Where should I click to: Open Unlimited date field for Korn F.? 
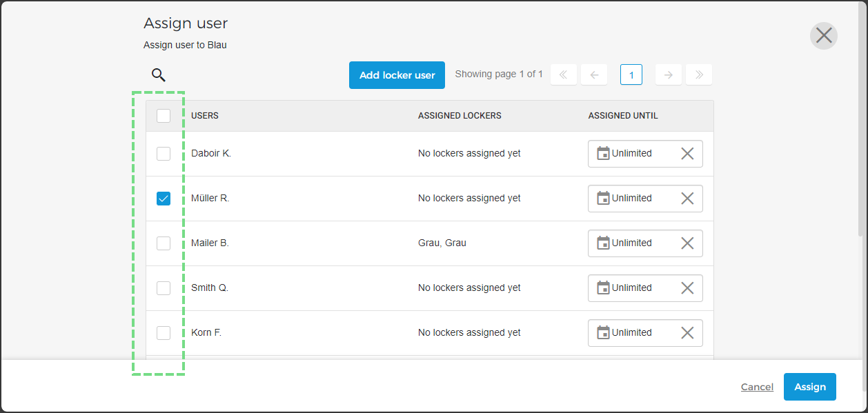click(645, 333)
